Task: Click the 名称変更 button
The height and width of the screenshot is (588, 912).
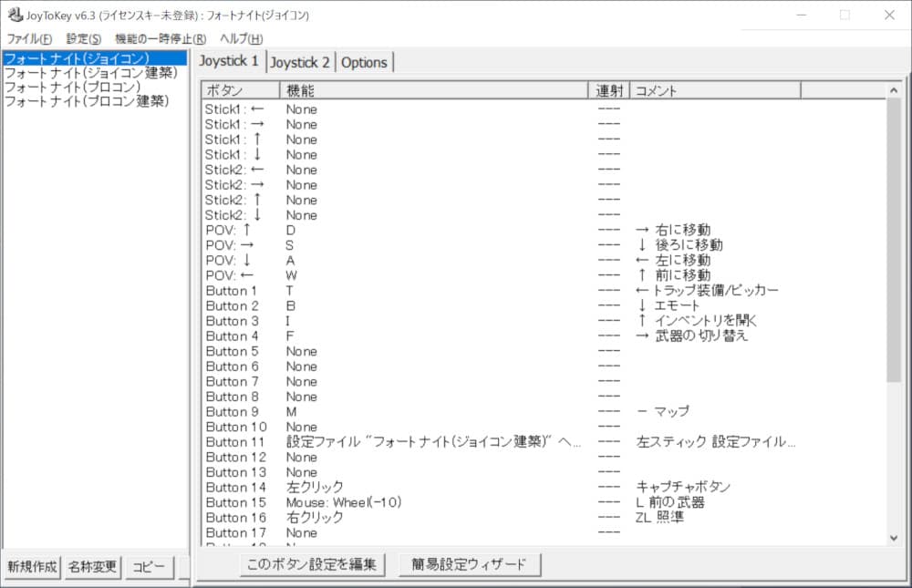Action: (92, 566)
